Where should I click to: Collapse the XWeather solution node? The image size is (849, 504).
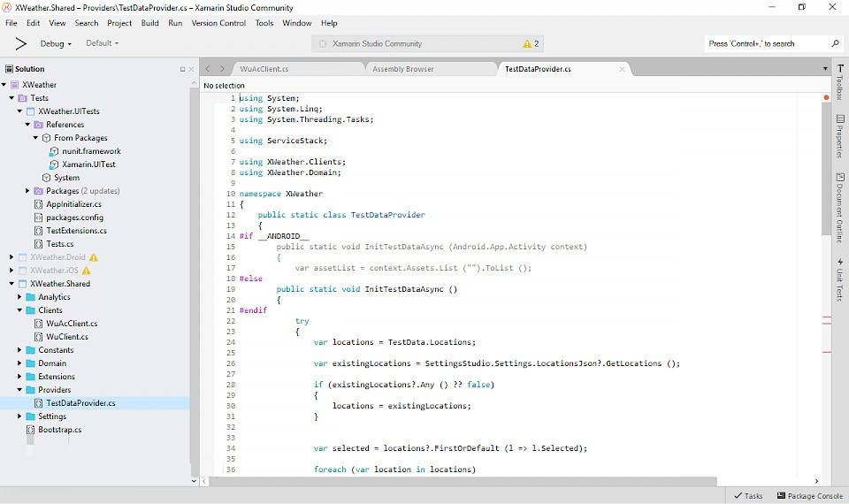coord(4,85)
